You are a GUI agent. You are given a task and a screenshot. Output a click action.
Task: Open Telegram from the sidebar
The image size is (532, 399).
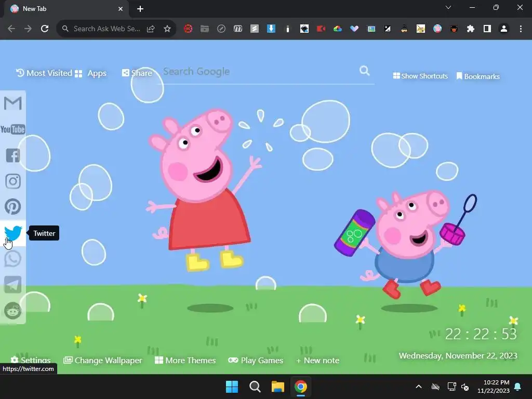[x=13, y=284]
